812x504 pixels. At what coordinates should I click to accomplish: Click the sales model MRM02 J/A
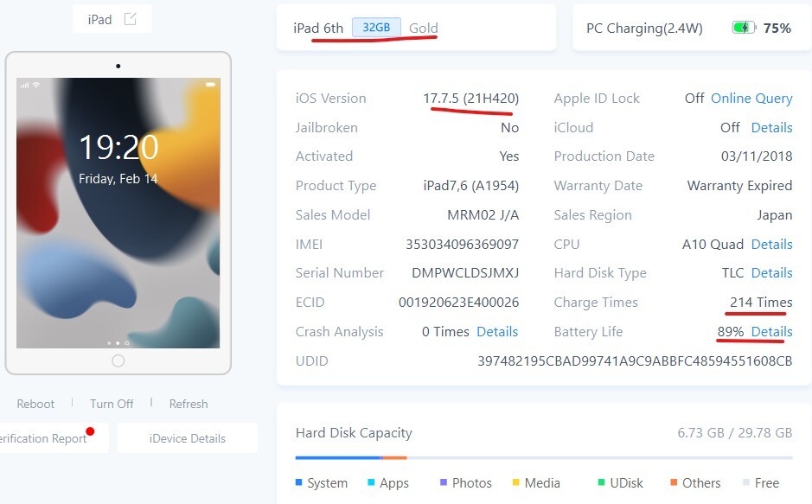(483, 214)
